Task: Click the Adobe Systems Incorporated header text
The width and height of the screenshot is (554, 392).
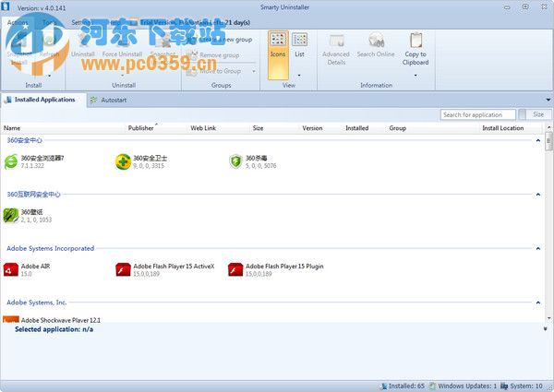Action: (51, 248)
